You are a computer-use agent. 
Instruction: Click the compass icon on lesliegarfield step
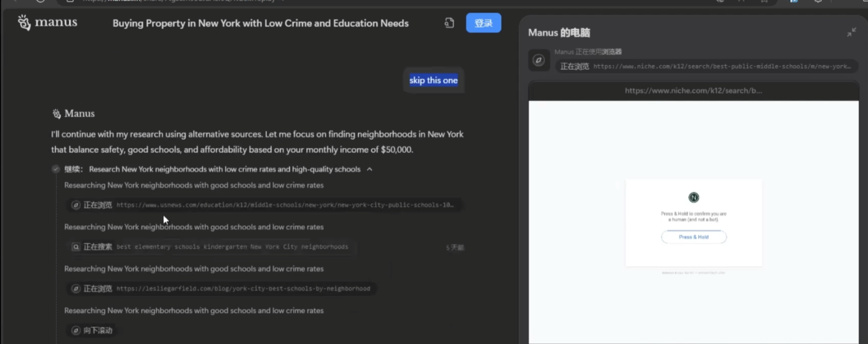point(76,289)
